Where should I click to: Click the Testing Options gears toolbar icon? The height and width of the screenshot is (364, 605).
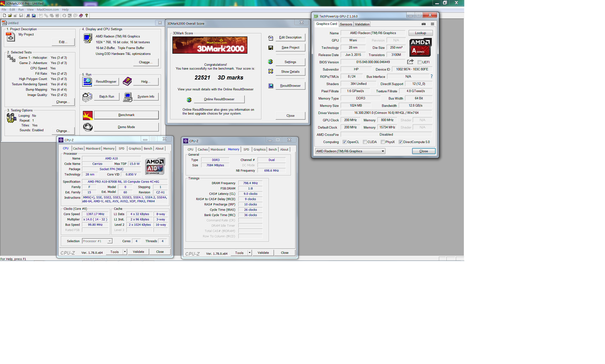[x=52, y=16]
